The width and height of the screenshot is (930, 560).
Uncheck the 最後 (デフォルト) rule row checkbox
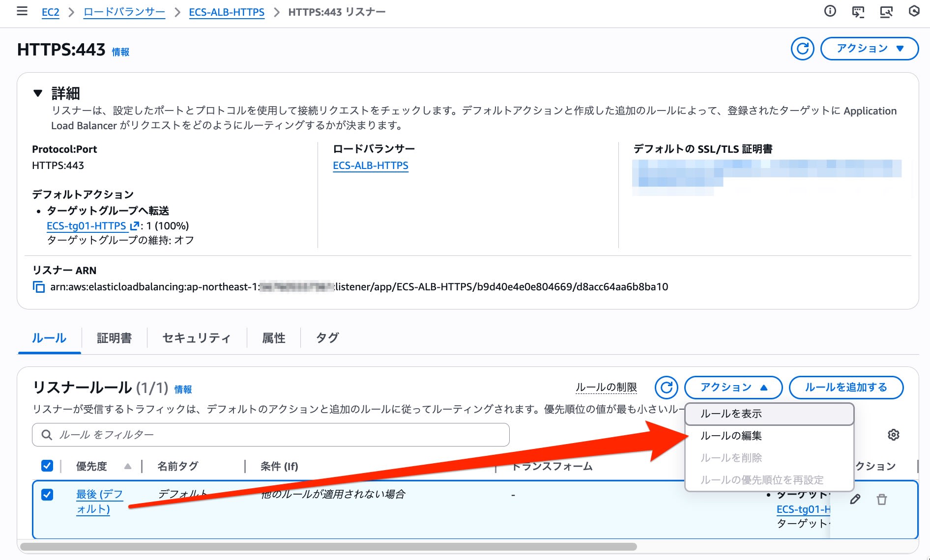[x=48, y=495]
